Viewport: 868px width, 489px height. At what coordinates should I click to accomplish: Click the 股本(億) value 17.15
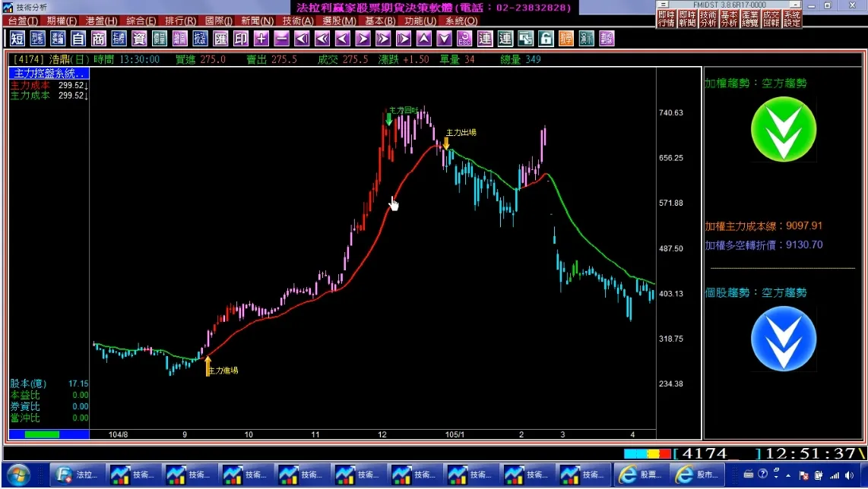coord(78,383)
